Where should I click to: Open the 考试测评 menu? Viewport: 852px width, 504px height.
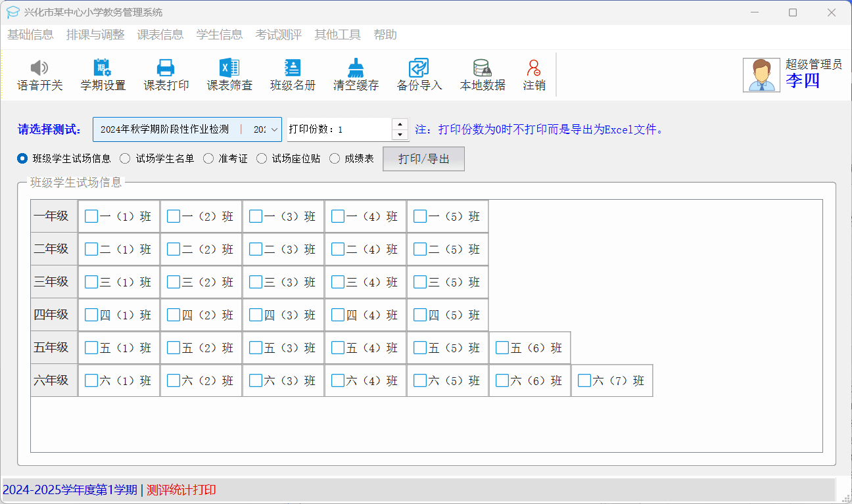pyautogui.click(x=278, y=35)
